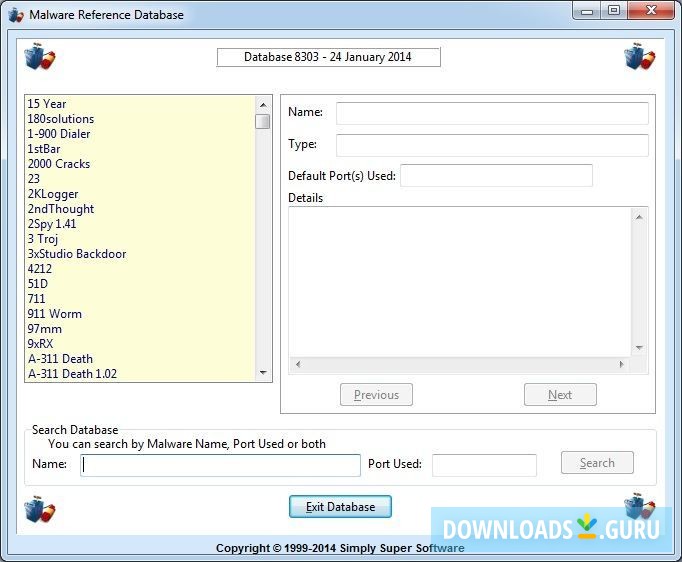682x562 pixels.
Task: Select '9xRX' entry
Action: (140, 344)
